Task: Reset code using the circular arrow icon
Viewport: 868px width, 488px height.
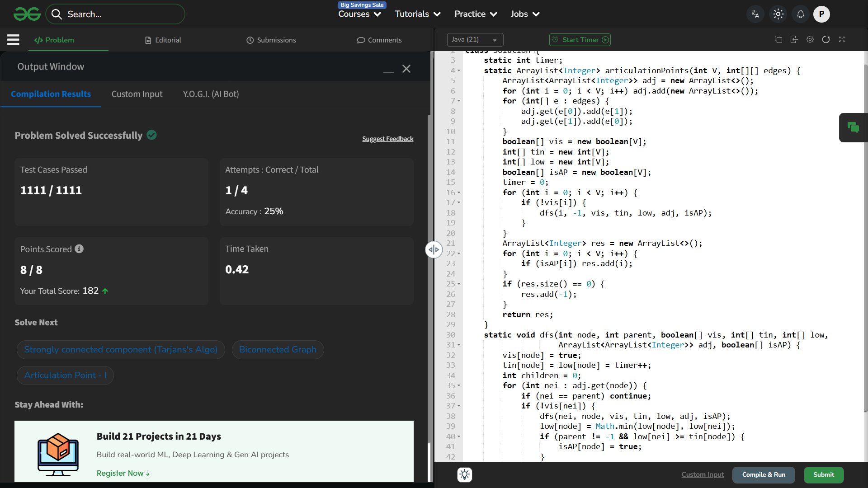Action: pos(826,40)
